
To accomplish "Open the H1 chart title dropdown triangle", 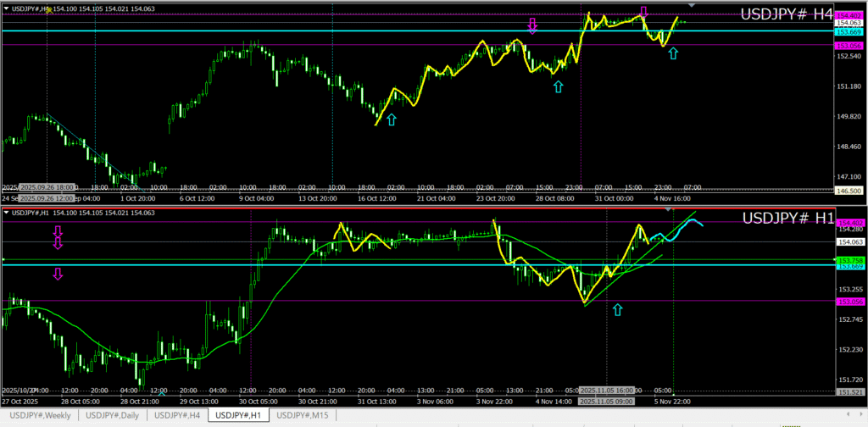I will pyautogui.click(x=6, y=213).
